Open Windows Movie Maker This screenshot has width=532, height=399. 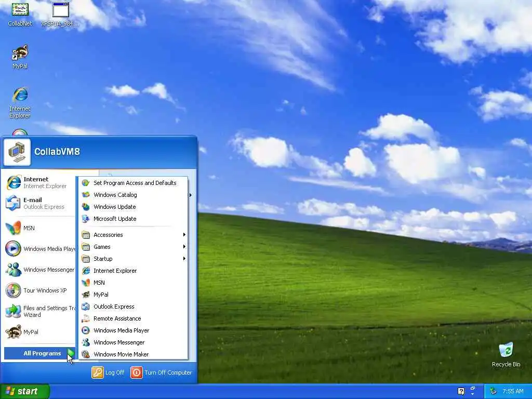tap(134, 354)
